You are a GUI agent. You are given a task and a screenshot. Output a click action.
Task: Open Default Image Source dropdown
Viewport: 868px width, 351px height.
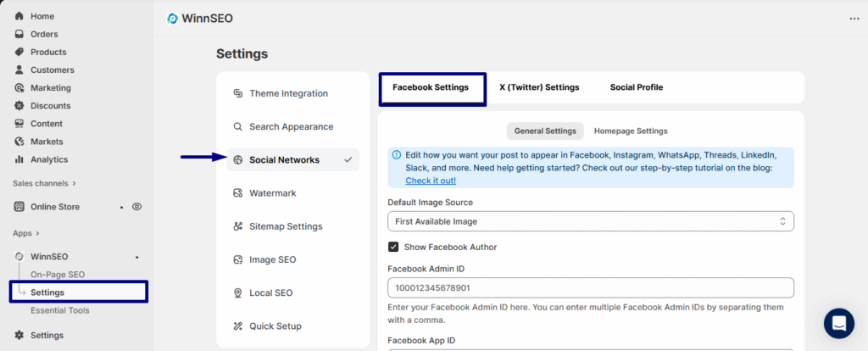(x=591, y=221)
